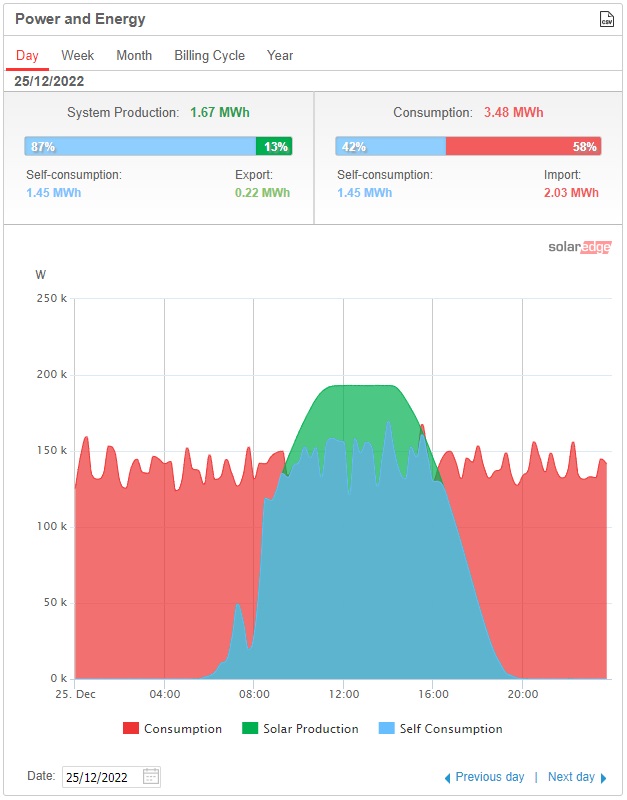Go to Previous day link
Screen dimensions: 627x800
coord(490,777)
